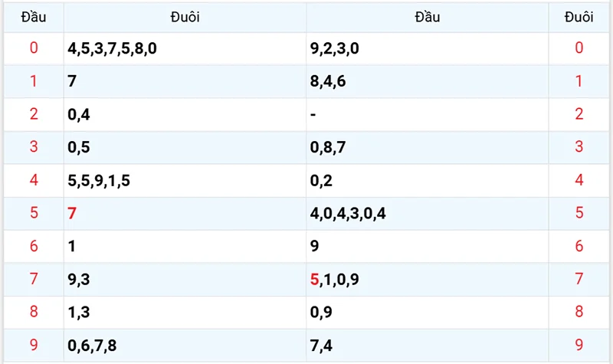This screenshot has width=613, height=364.
Task: Click the cell reading 8,4,6
Action: click(328, 82)
